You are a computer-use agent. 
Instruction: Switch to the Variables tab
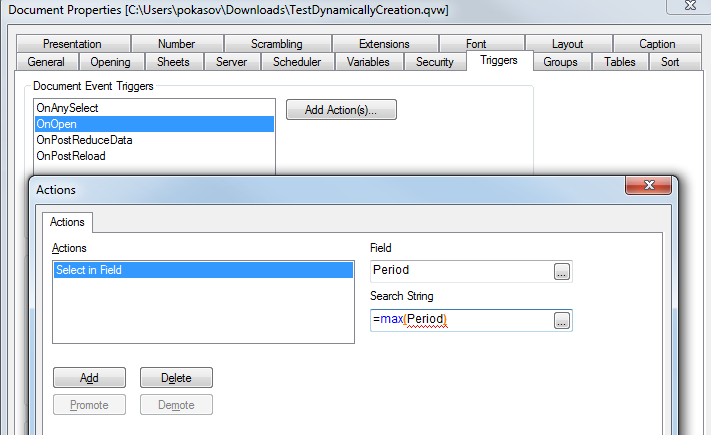pos(368,62)
